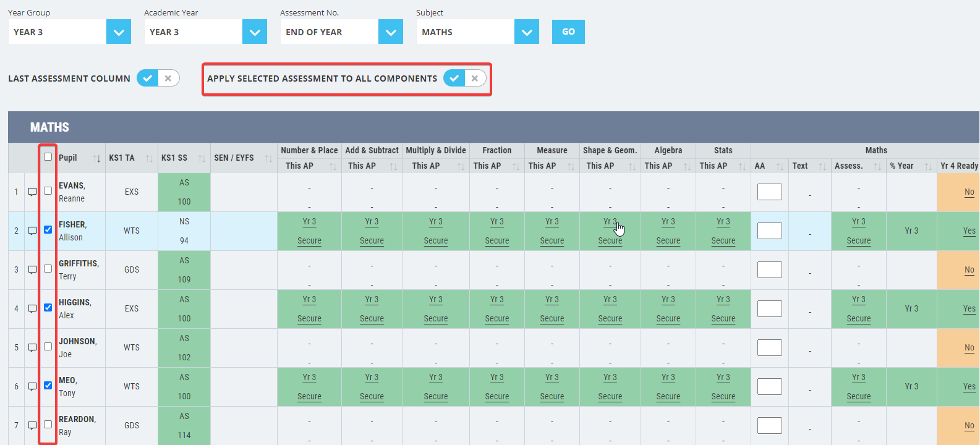Screen dimensions: 980x445
Task: Sort by AA column arrows
Action: (x=780, y=166)
